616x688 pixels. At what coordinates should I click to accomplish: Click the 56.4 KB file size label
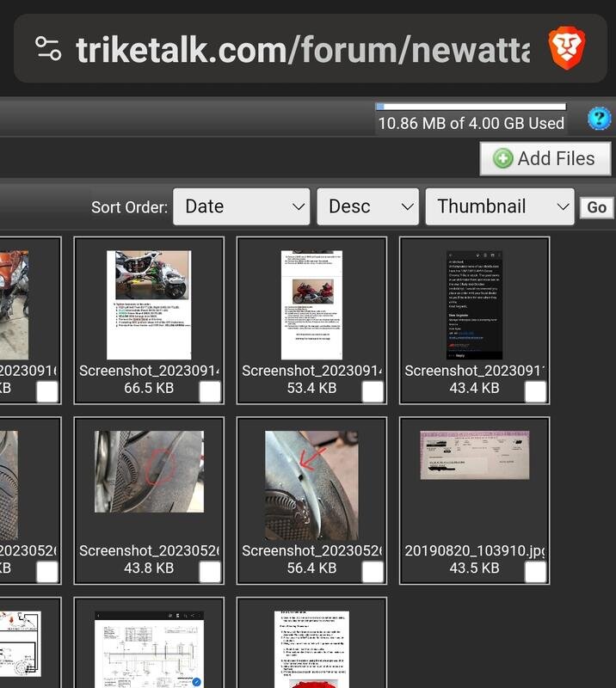coord(311,568)
